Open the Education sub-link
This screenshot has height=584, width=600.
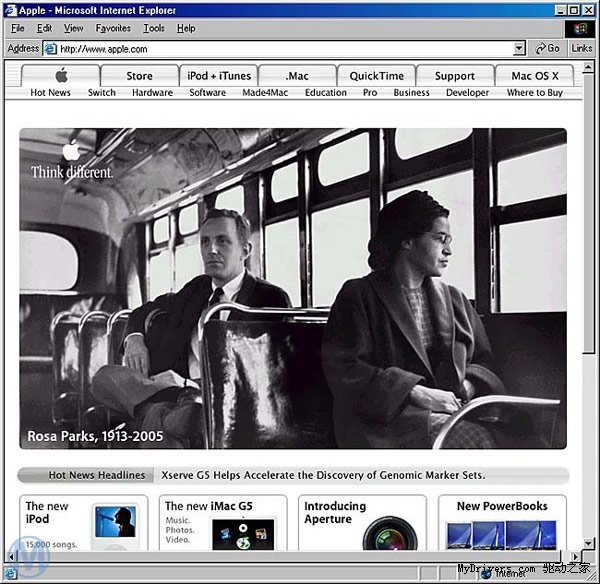tap(326, 93)
